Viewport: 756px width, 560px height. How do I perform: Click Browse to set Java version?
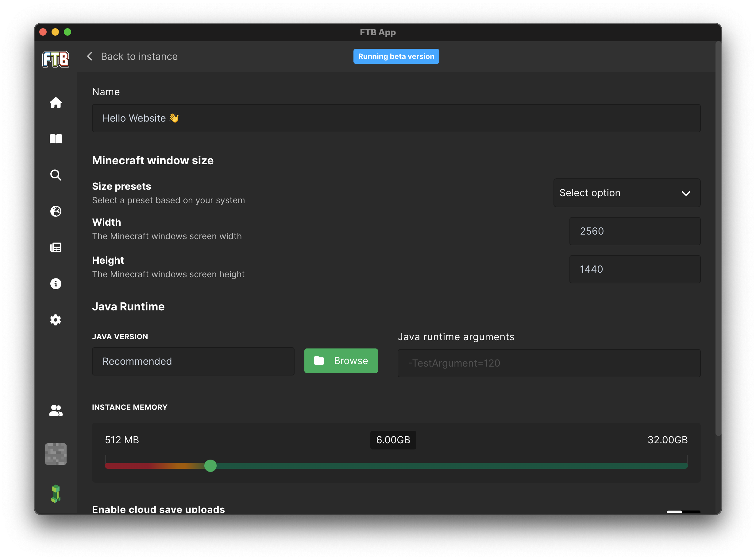coord(341,360)
